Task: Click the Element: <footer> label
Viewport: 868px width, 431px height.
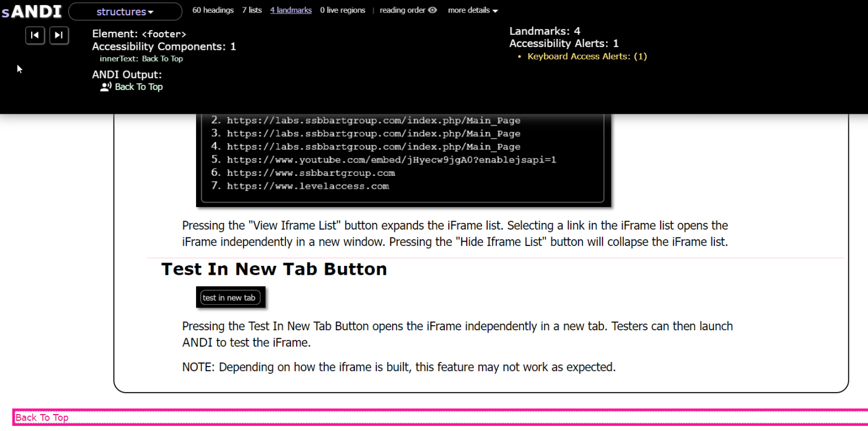Action: [x=139, y=33]
